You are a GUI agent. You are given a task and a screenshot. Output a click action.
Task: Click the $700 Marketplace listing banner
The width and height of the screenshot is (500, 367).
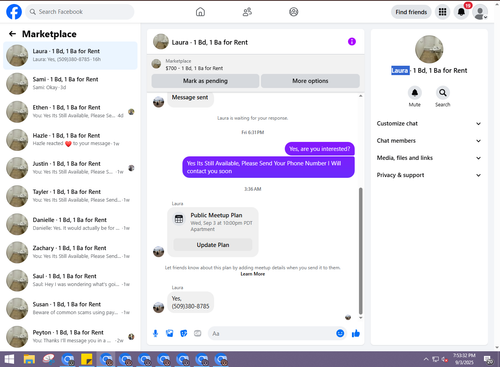pyautogui.click(x=256, y=65)
